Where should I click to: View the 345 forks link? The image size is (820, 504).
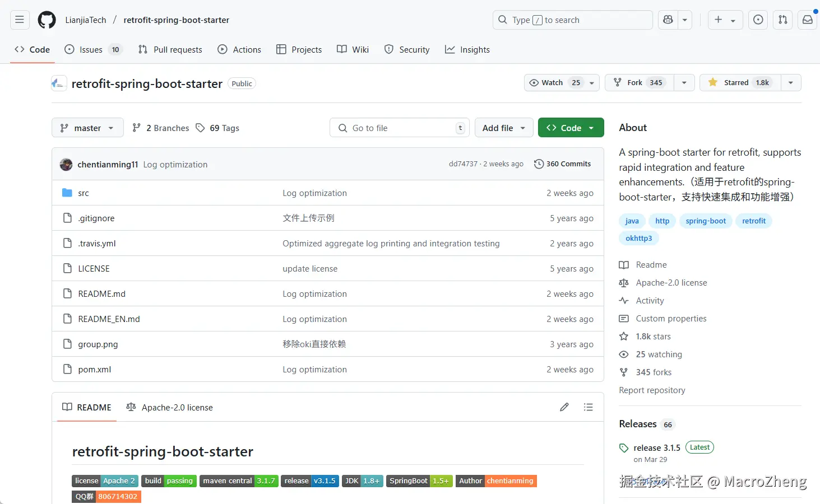point(646,372)
